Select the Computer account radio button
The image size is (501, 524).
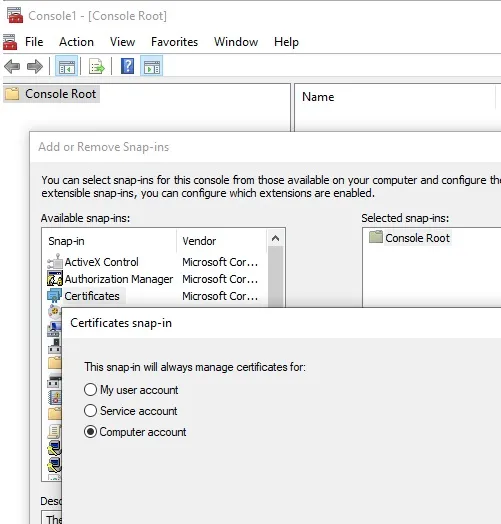(x=90, y=432)
